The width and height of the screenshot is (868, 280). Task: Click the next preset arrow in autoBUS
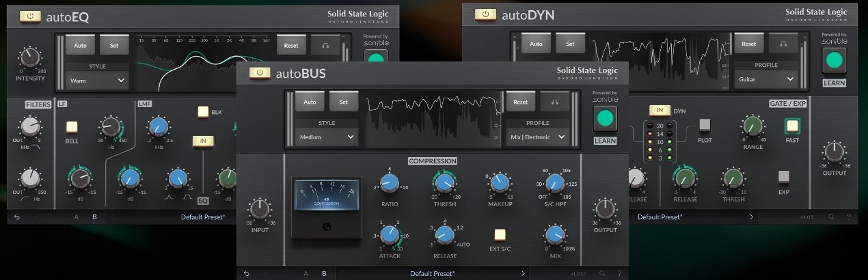[x=523, y=273]
